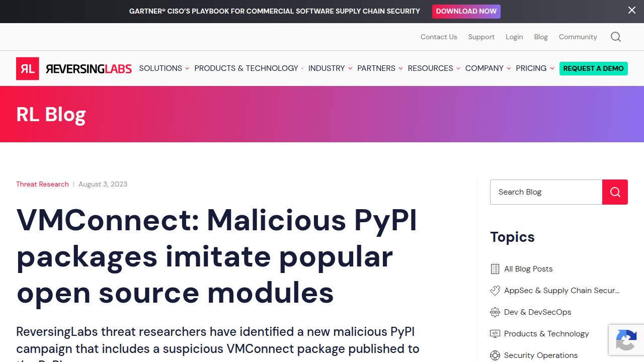This screenshot has height=362, width=644.
Task: Open AppSec & Supply Chain Security topic
Action: (562, 291)
